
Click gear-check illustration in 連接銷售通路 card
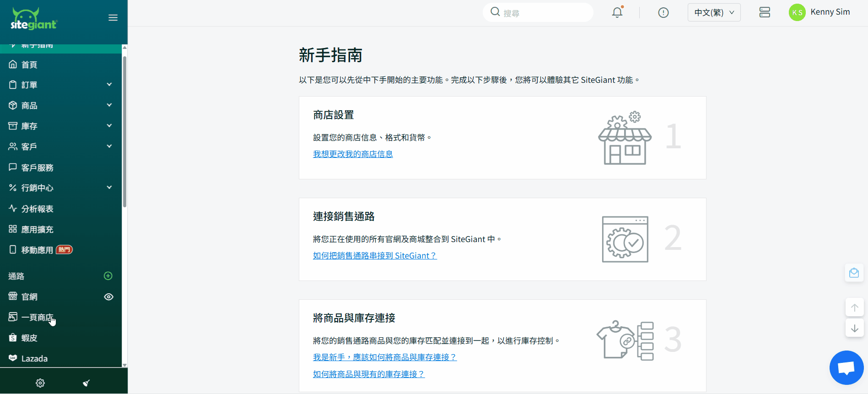click(625, 239)
